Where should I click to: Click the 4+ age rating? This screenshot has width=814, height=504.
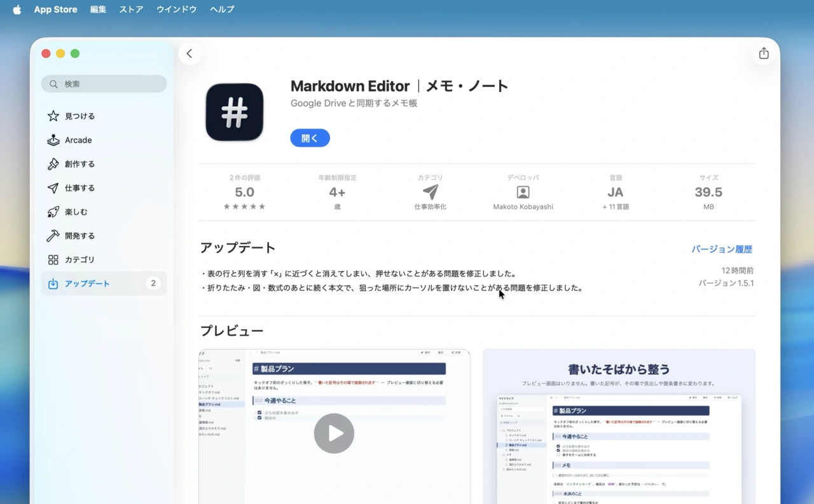337,192
